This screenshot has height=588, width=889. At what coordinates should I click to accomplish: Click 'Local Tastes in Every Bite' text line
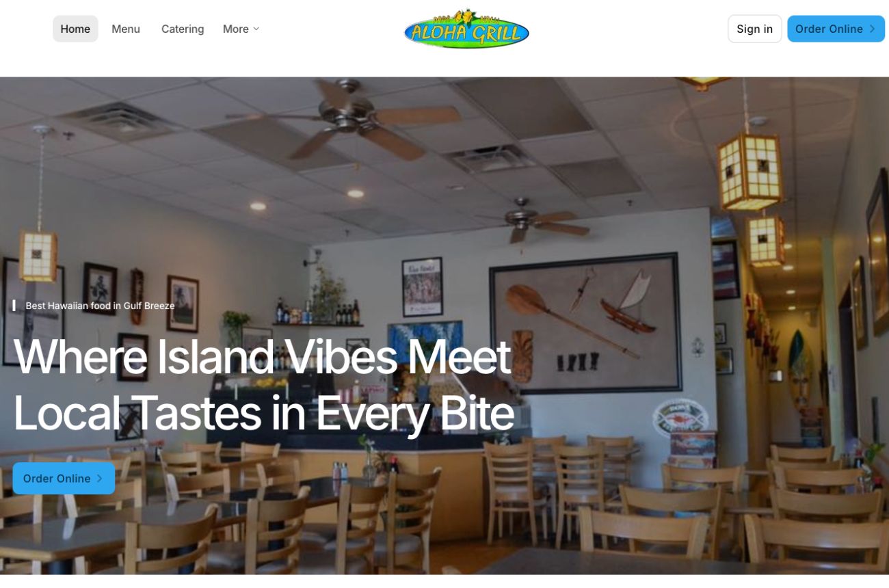tap(263, 413)
